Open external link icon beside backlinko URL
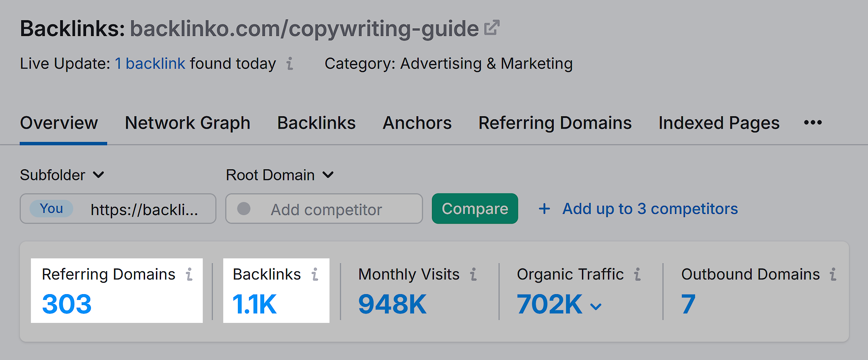 [x=492, y=28]
